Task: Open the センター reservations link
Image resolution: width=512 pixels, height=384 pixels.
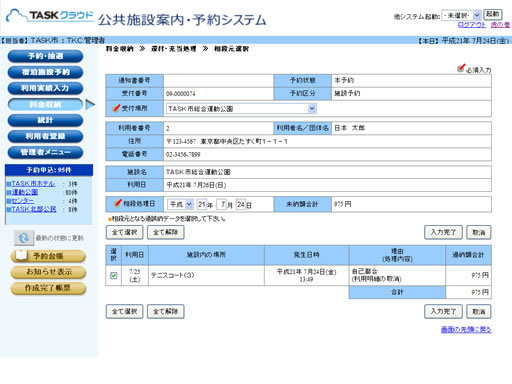Action: (x=23, y=201)
